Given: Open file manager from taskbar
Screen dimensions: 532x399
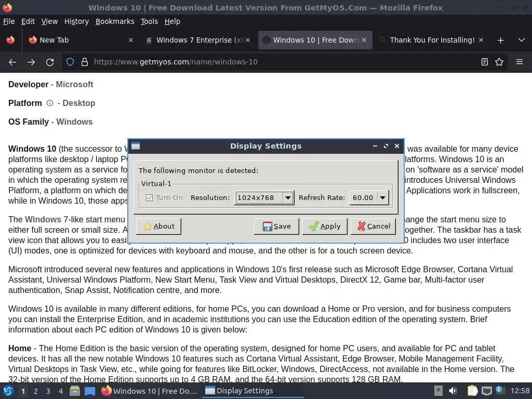Looking at the screenshot, I should tap(75, 391).
